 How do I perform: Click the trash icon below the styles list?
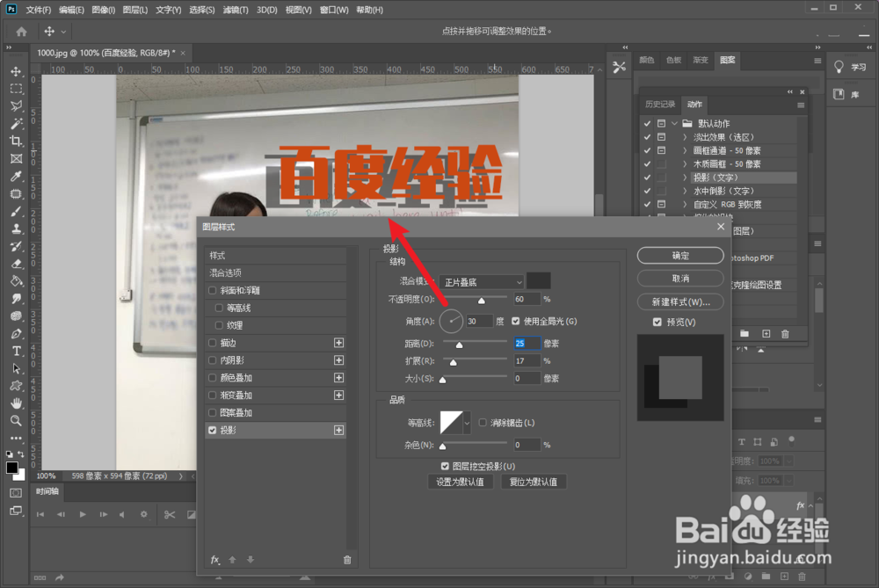347,559
